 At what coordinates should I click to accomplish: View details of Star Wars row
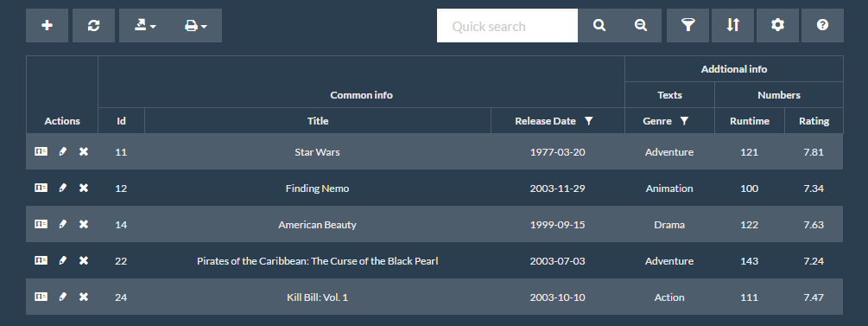[x=41, y=151]
